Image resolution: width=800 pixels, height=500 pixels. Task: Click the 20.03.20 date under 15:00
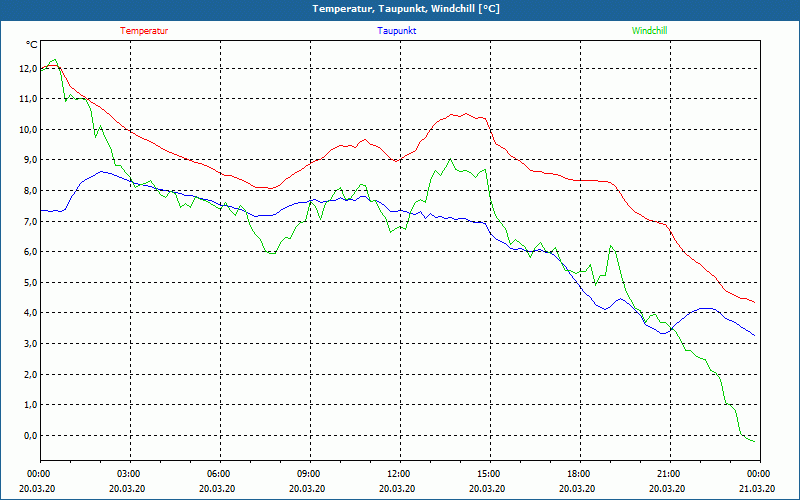(487, 488)
